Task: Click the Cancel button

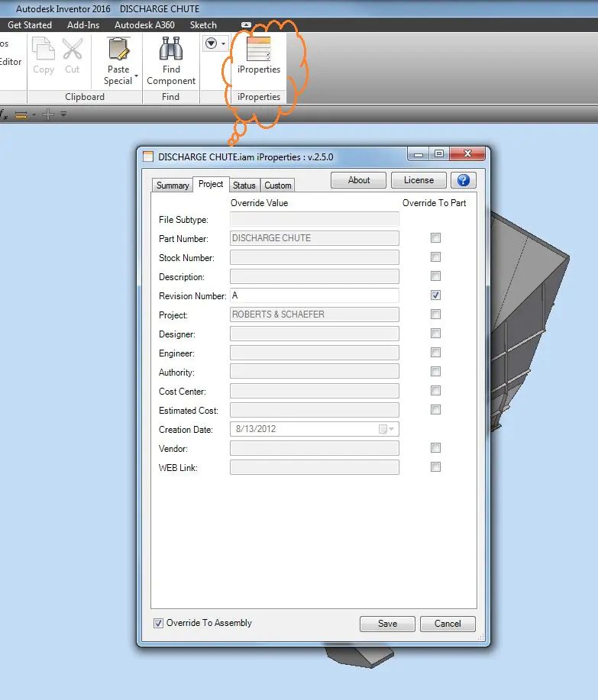Action: tap(448, 624)
